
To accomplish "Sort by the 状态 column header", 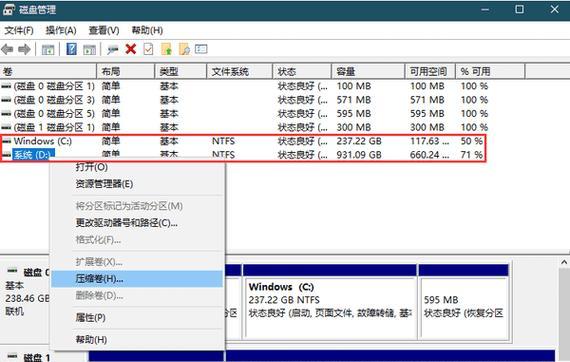I will (x=302, y=72).
